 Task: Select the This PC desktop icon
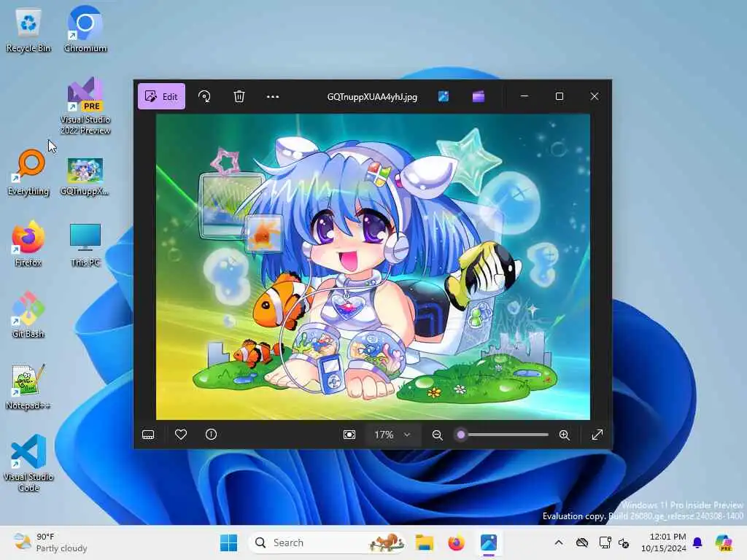click(x=85, y=245)
